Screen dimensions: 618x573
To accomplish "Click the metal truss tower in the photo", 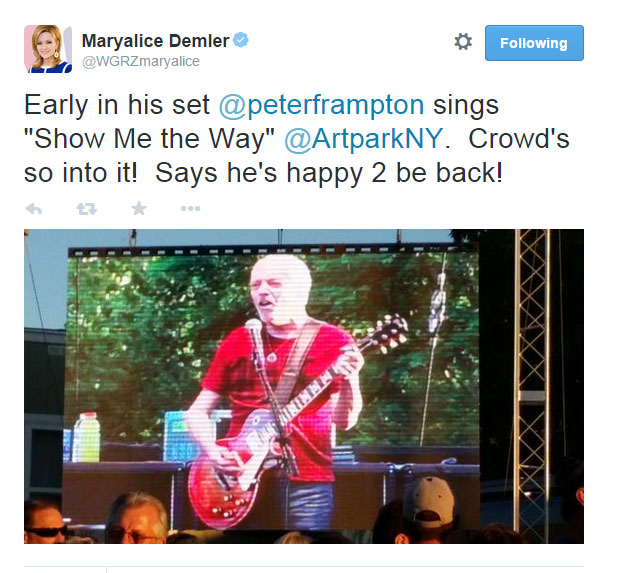I will click(x=532, y=384).
